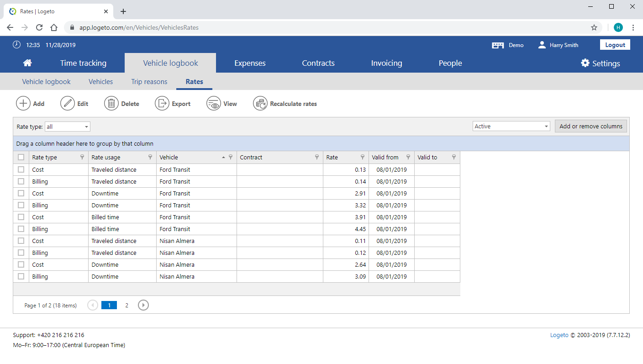
Task: Bookmark this page with the star icon
Action: coord(594,27)
